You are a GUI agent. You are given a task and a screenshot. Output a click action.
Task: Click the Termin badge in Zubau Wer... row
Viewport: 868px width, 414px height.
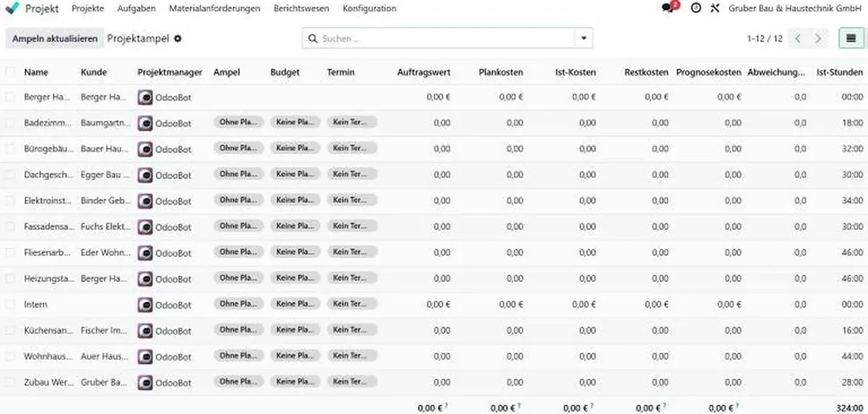click(x=352, y=381)
